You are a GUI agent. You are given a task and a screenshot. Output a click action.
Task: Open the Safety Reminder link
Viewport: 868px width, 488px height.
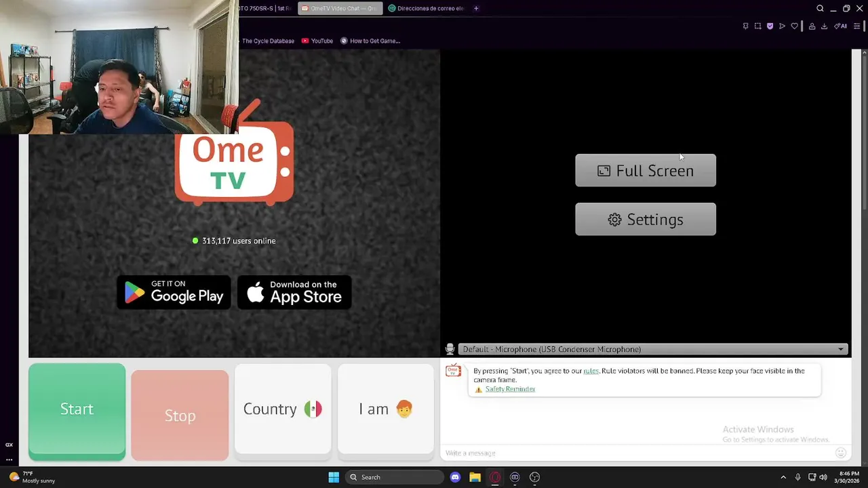click(510, 389)
